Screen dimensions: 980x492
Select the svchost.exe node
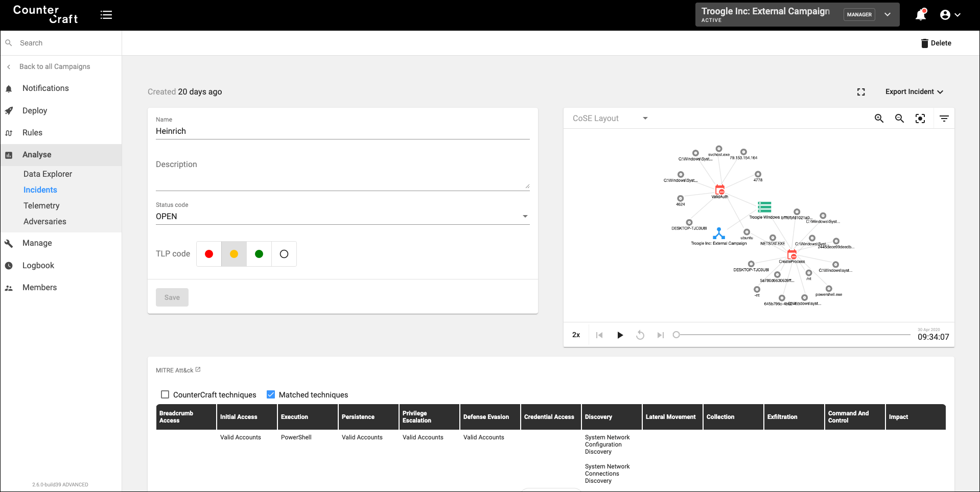pyautogui.click(x=719, y=149)
